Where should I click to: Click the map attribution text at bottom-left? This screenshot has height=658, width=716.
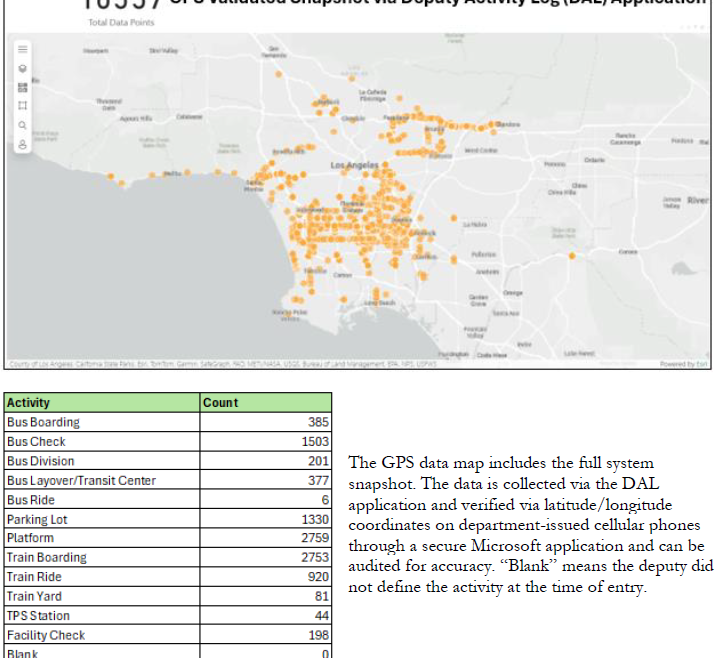tap(200, 364)
